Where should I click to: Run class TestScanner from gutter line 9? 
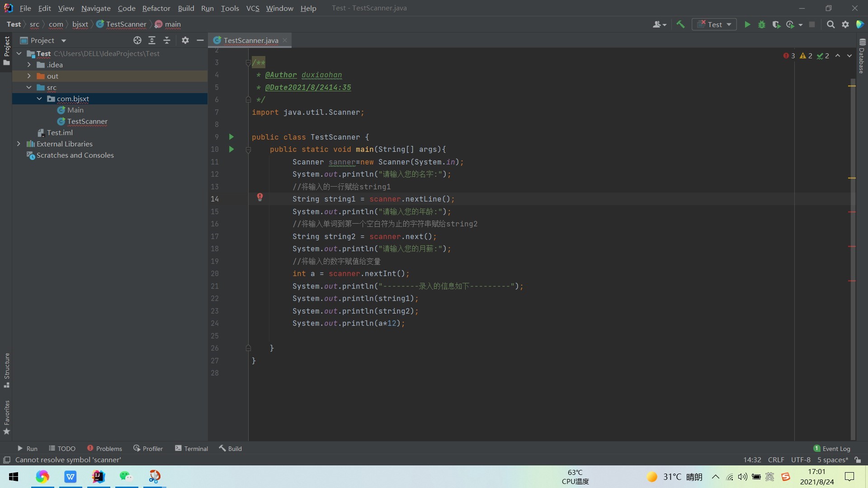point(231,136)
